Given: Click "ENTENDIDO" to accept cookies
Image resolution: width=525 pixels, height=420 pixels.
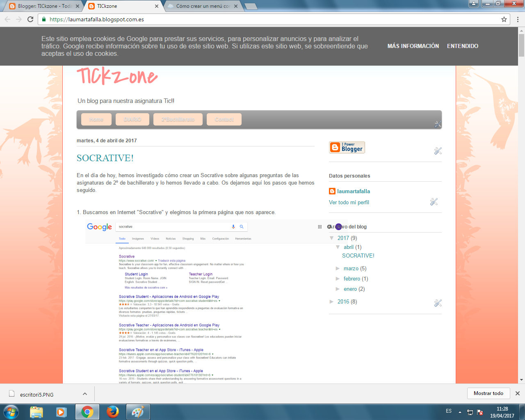Looking at the screenshot, I should 462,46.
